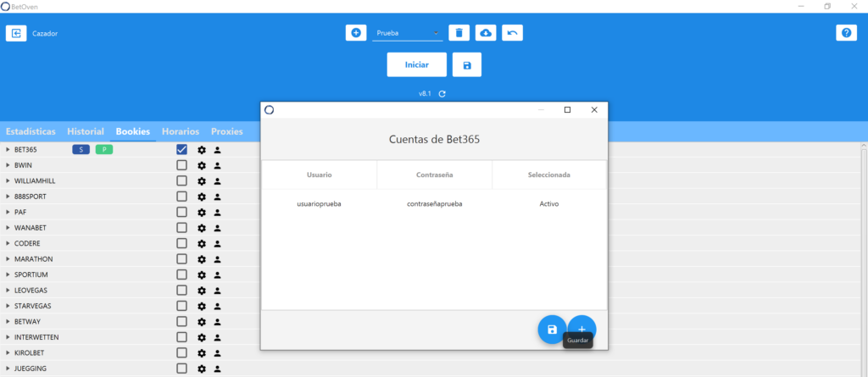Open settings gear for JUEGGING

202,369
